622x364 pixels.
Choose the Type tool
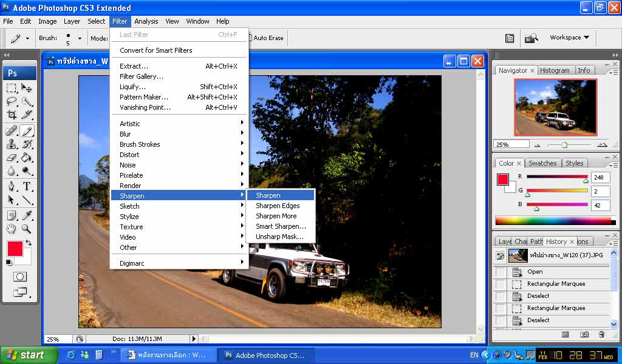(x=27, y=186)
